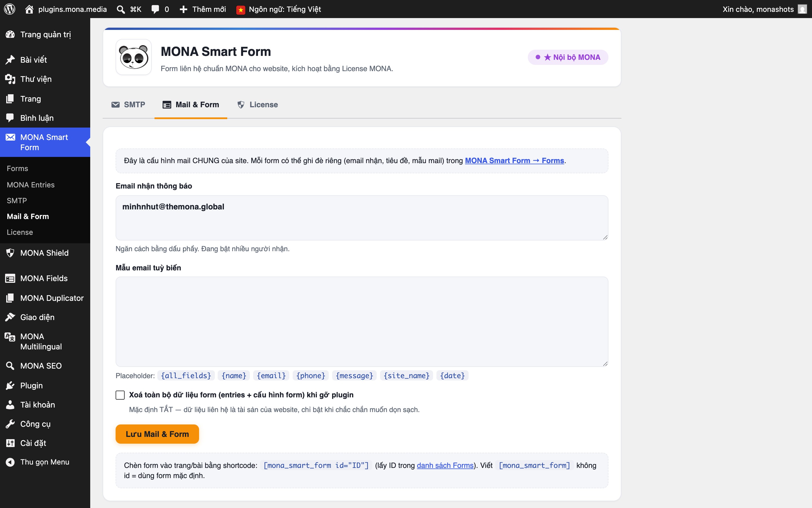Click the home icon beside plugins.mona.media

click(x=29, y=9)
